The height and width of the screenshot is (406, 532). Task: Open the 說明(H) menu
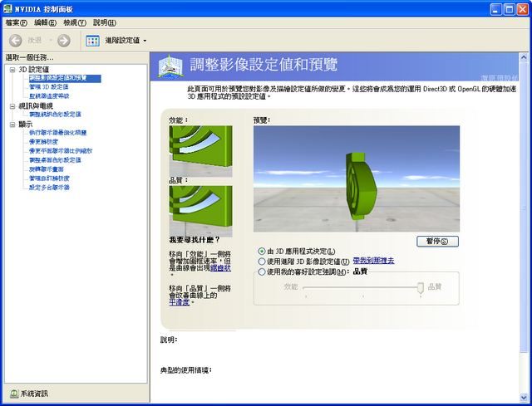click(x=105, y=22)
